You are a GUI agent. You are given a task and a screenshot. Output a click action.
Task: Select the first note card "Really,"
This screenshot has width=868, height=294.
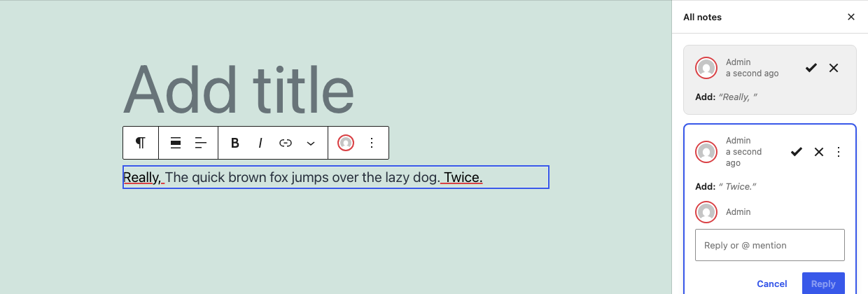pyautogui.click(x=770, y=80)
